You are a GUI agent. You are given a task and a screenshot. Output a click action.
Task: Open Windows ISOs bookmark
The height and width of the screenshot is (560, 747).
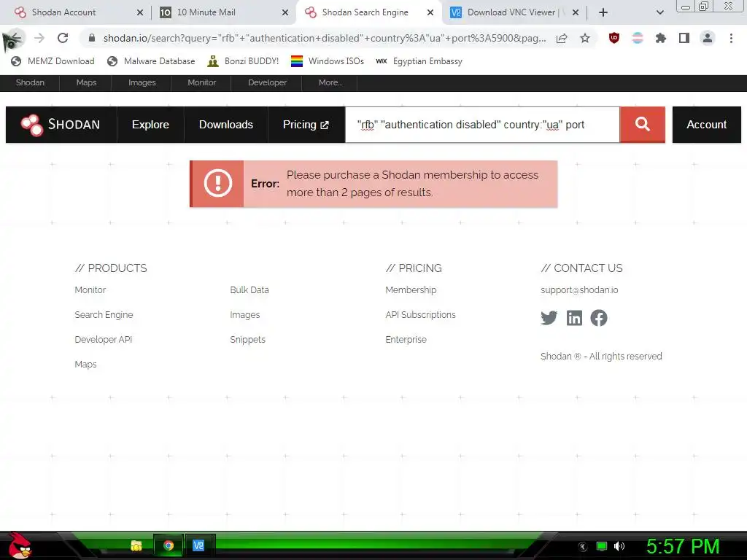328,61
